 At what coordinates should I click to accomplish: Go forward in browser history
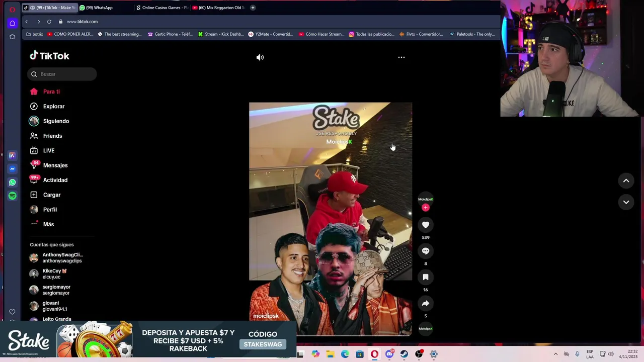pos(38,22)
